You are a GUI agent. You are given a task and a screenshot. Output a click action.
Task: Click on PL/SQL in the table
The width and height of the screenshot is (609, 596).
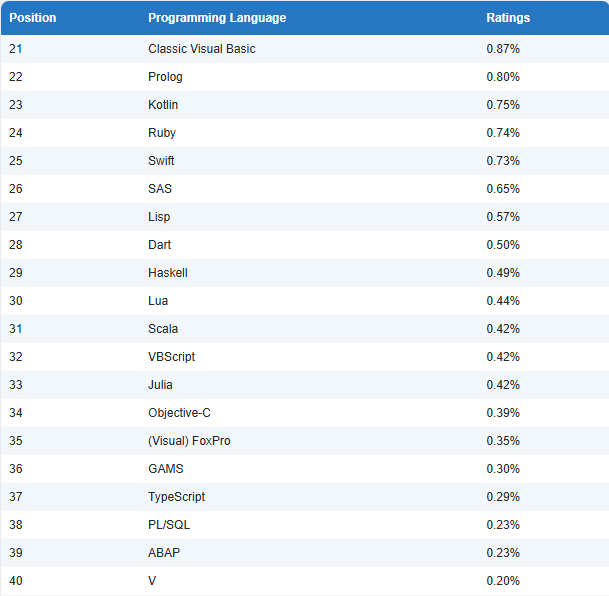[169, 525]
